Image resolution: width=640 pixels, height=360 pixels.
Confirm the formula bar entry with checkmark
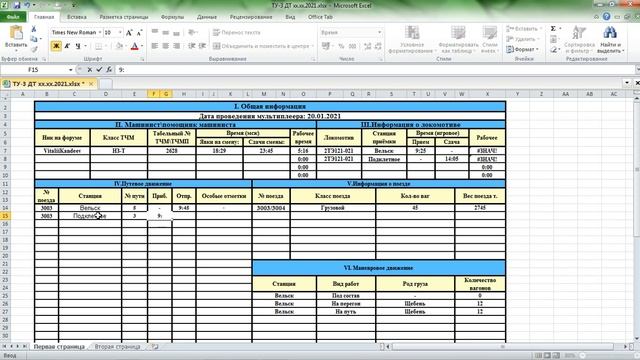click(x=99, y=70)
